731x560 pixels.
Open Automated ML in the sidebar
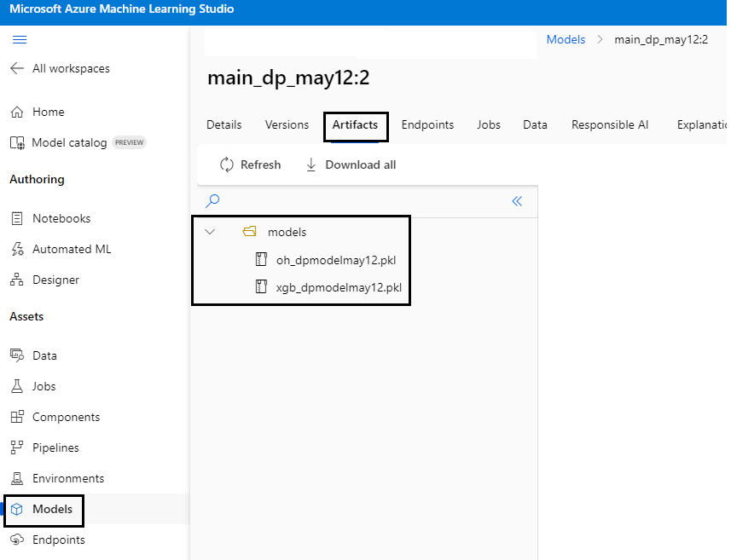point(72,249)
